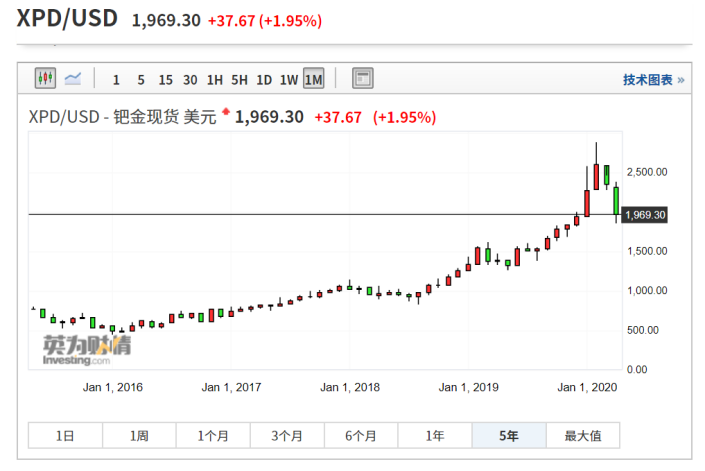Switch chart interval to 1D
Image resolution: width=705 pixels, height=471 pixels.
pyautogui.click(x=264, y=80)
